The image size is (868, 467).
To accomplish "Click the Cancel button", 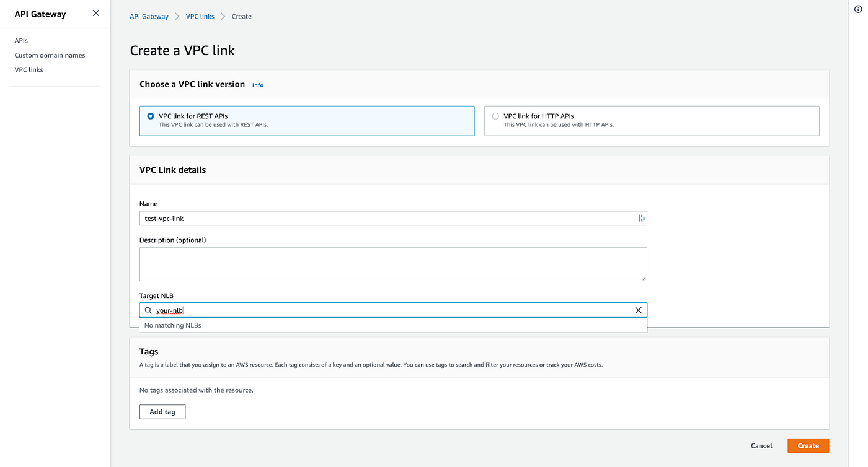I will (761, 446).
